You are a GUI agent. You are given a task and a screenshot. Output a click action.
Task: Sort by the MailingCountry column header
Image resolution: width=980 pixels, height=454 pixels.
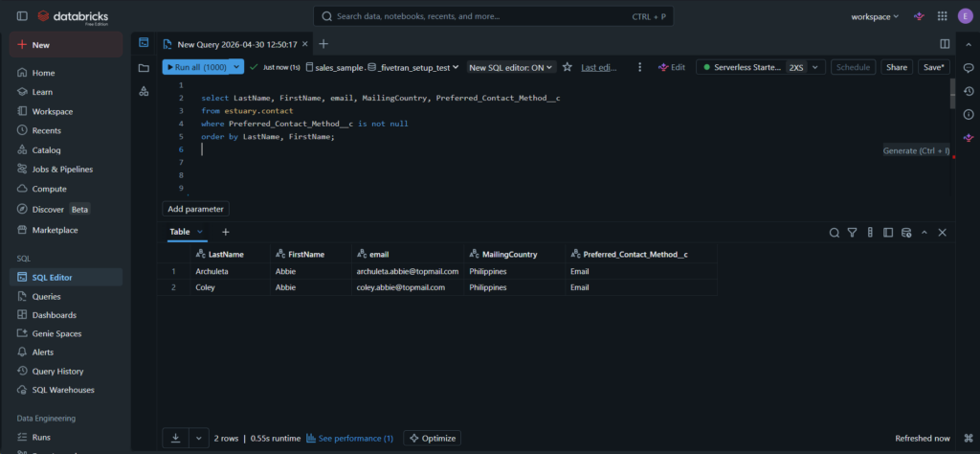click(514, 254)
